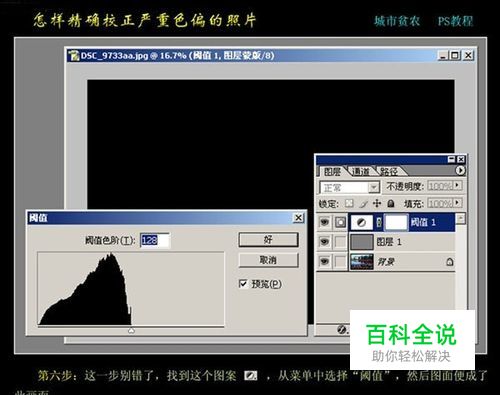Click the lock all padlock icon
Image resolution: width=500 pixels, height=395 pixels.
click(x=391, y=203)
